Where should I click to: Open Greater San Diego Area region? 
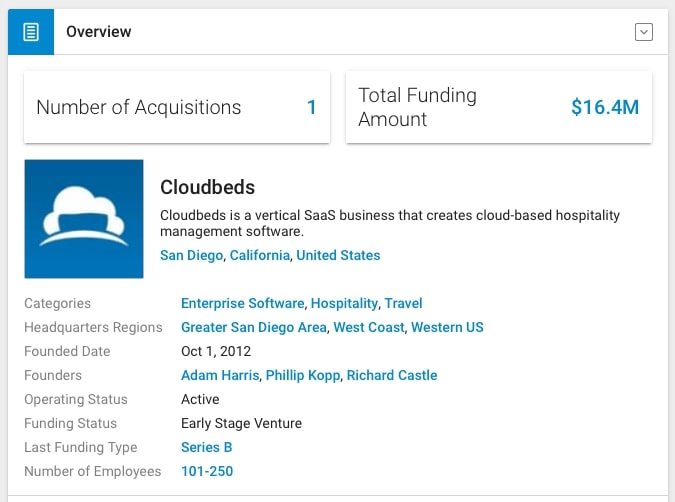point(254,327)
